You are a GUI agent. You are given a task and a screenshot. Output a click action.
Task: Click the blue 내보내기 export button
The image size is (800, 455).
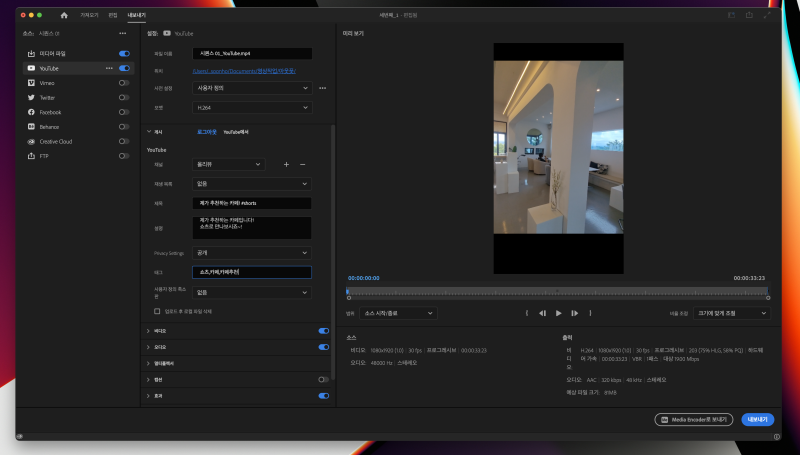tap(758, 420)
